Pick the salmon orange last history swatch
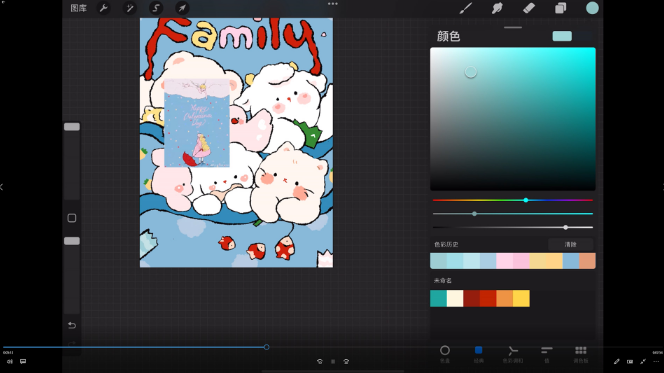 tap(587, 261)
